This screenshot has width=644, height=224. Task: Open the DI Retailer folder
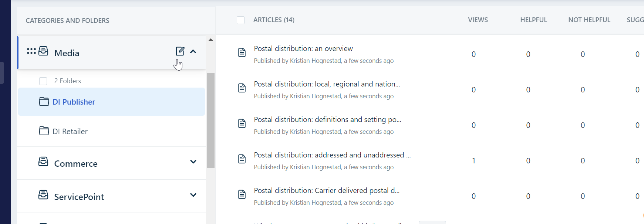click(111, 131)
